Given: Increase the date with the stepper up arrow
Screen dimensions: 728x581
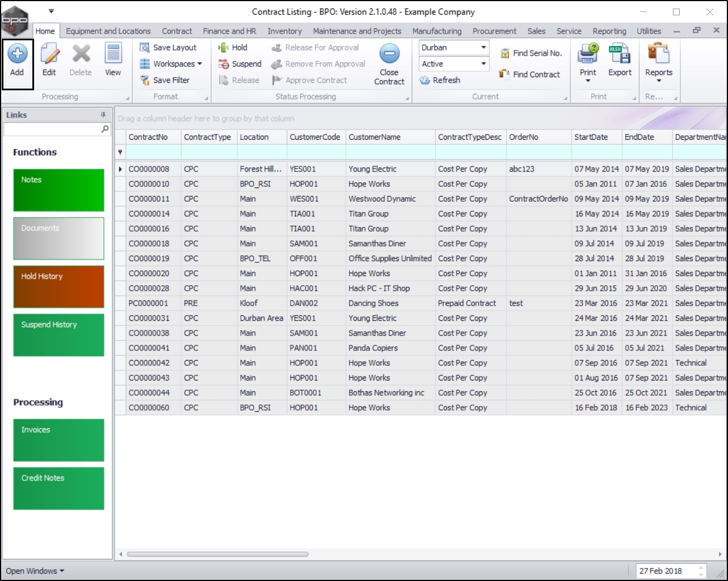Looking at the screenshot, I should point(701,567).
